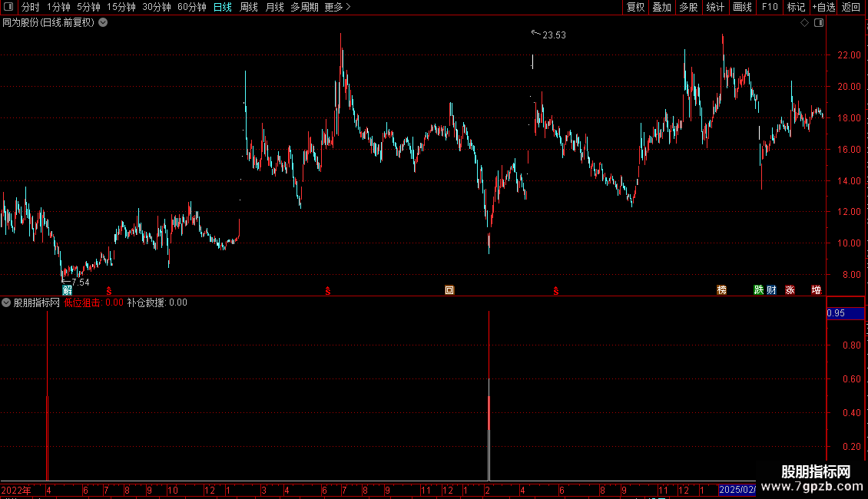The width and height of the screenshot is (868, 499).
Task: Click the 统计 statistics button
Action: pos(715,7)
